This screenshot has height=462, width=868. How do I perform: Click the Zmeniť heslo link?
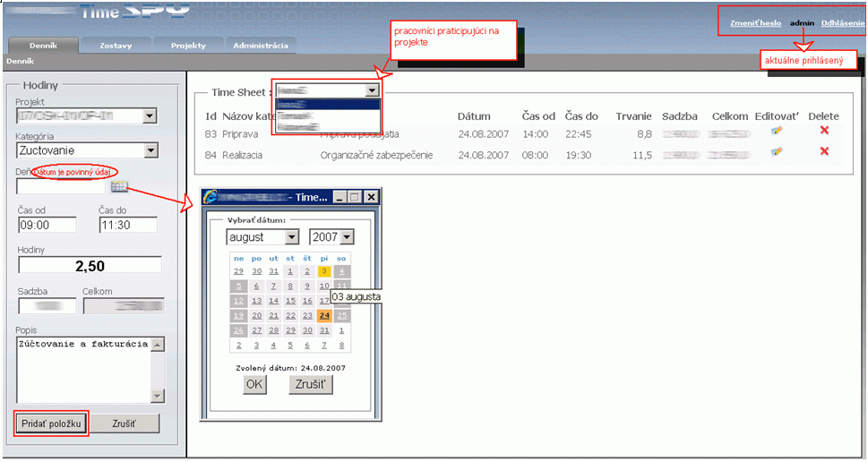(756, 23)
